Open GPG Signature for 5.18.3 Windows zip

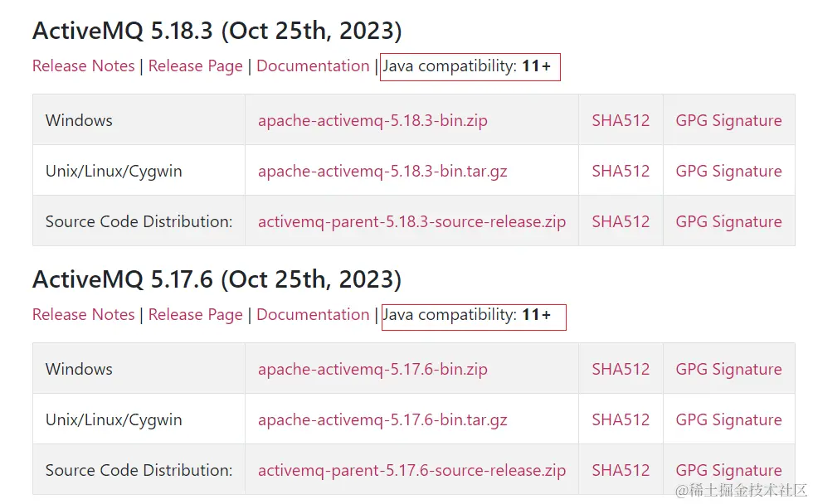click(728, 120)
